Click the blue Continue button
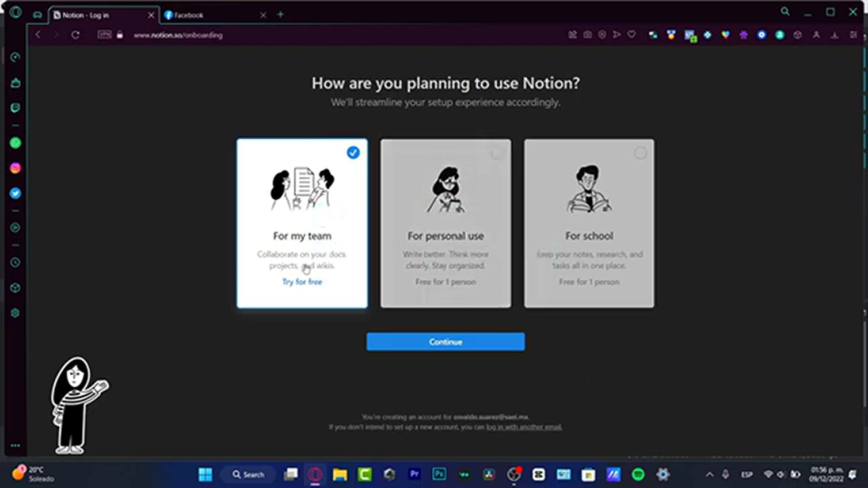 (445, 342)
